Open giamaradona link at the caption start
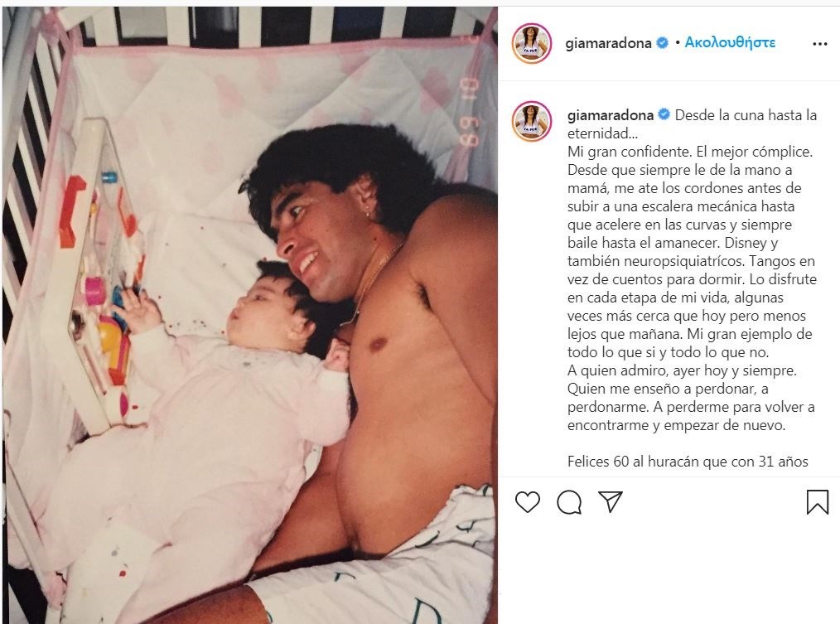 pos(611,115)
